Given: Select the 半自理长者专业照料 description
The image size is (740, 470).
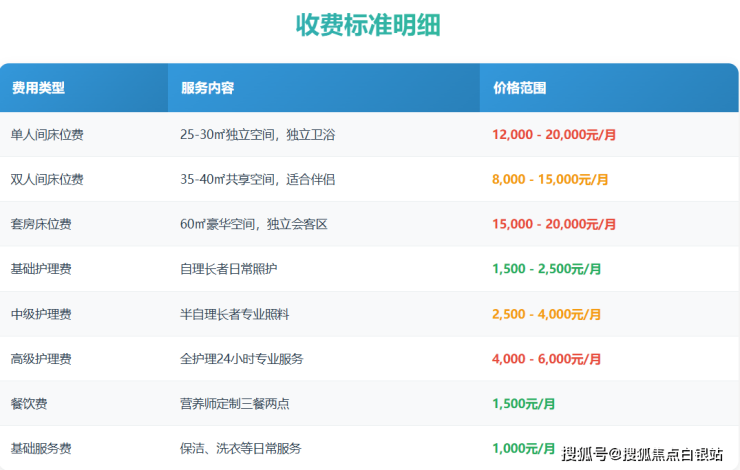Looking at the screenshot, I should [234, 314].
